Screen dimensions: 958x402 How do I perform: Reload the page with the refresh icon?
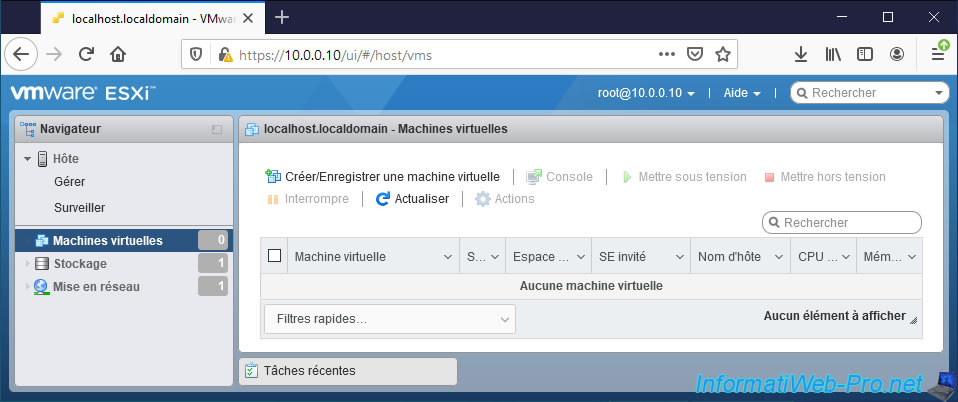click(x=86, y=55)
